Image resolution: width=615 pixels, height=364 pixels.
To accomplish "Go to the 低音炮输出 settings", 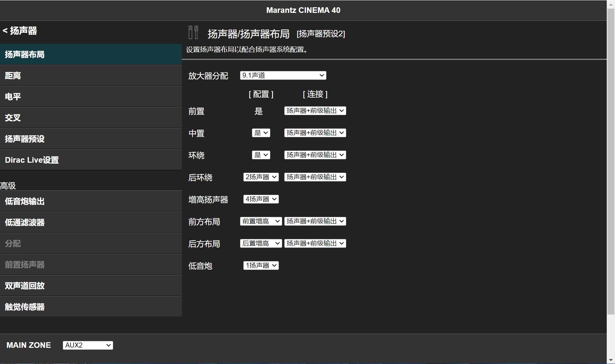I will (x=91, y=201).
